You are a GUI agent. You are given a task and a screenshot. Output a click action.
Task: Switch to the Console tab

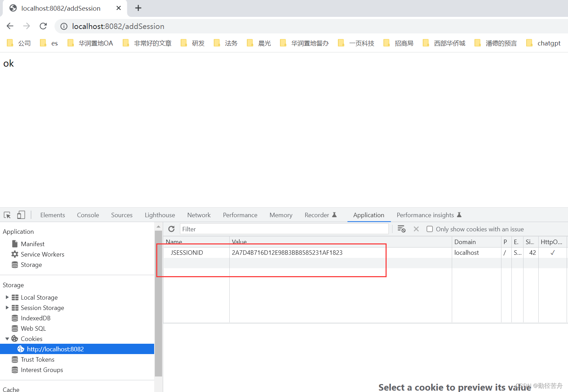pyautogui.click(x=88, y=215)
